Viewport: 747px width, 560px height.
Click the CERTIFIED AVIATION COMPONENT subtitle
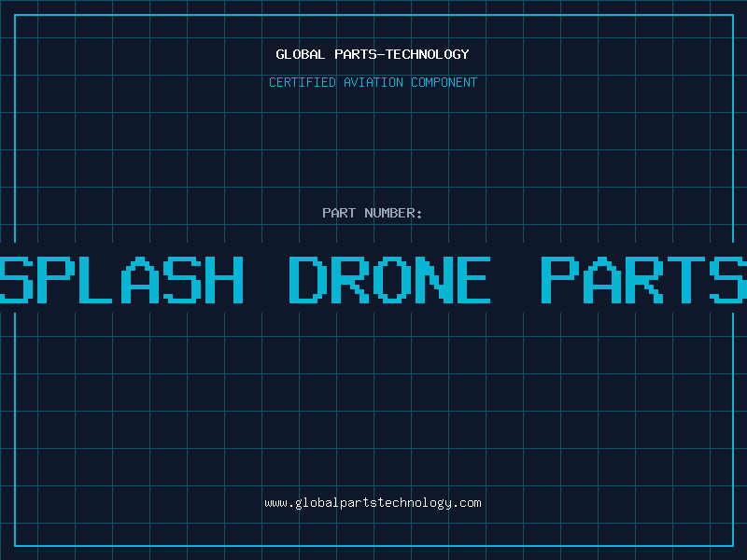[373, 82]
